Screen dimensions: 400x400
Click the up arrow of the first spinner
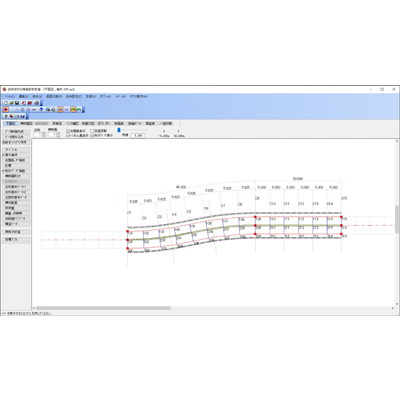tap(44, 133)
